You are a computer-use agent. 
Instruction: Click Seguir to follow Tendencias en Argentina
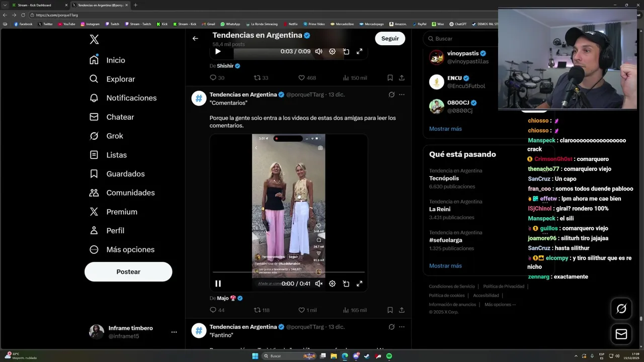(390, 38)
